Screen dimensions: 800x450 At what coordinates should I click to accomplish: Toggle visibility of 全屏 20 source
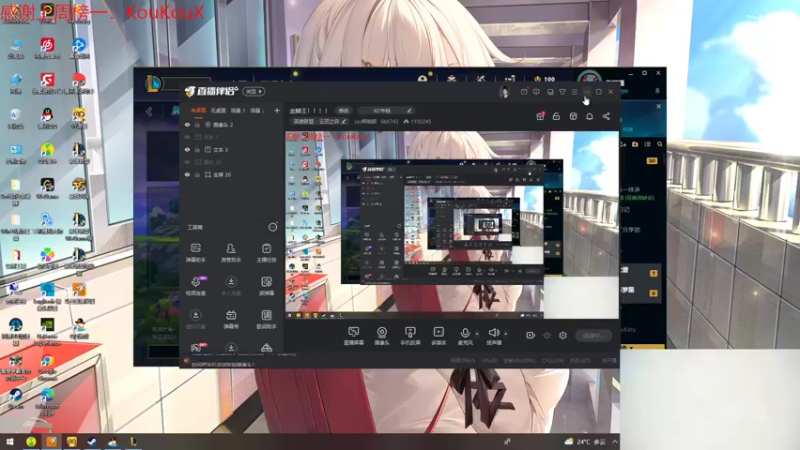tap(187, 174)
